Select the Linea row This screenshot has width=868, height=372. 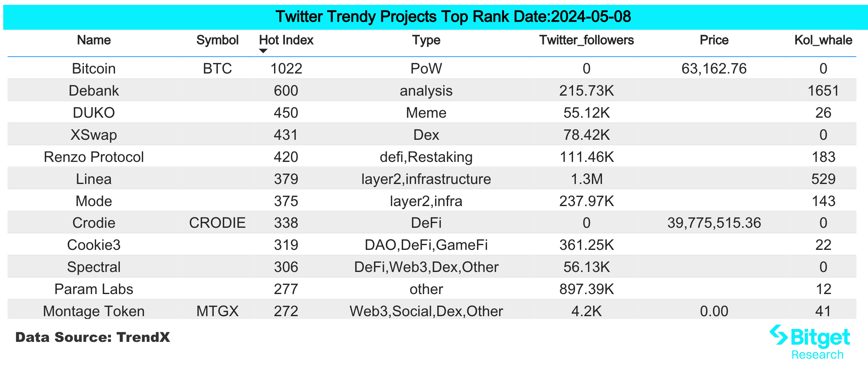(432, 179)
